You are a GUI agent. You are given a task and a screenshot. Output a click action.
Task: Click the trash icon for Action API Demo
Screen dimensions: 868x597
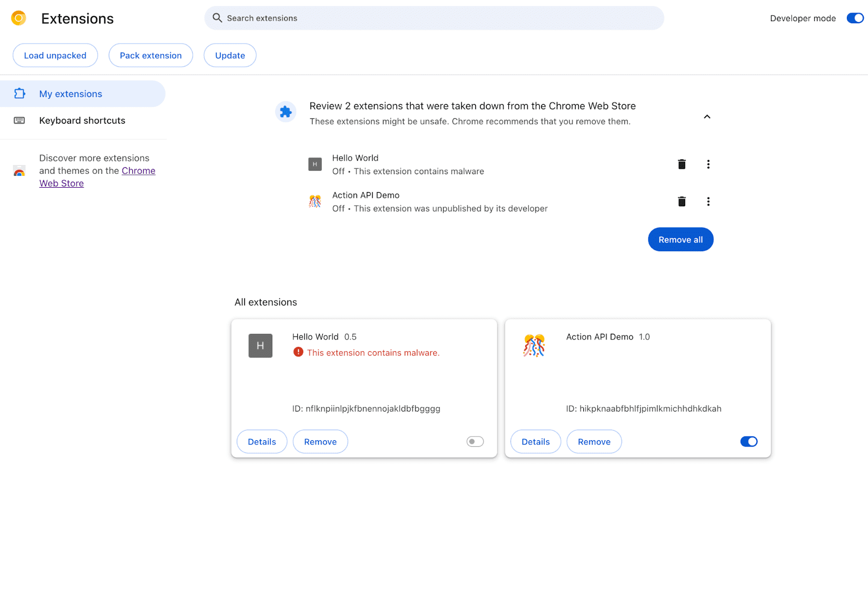click(681, 201)
